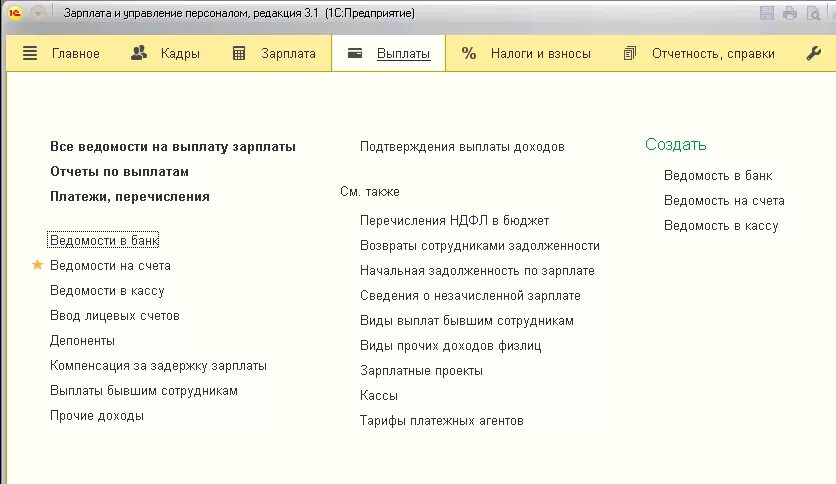Open Подтверждения выплаты доходов

click(462, 147)
